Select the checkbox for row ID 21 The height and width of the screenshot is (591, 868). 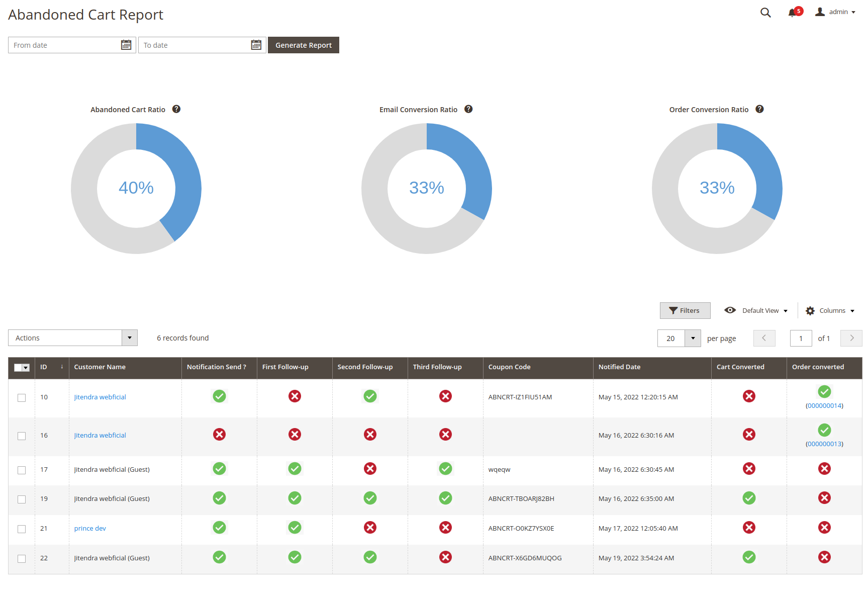[22, 529]
